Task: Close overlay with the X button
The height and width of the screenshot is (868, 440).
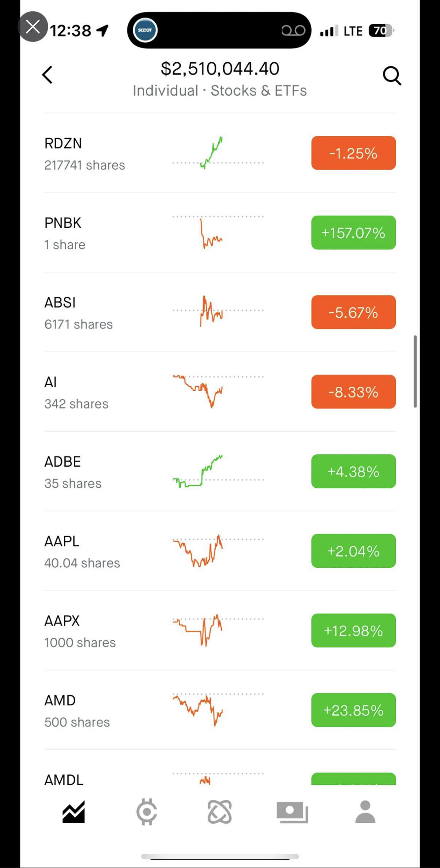Action: pos(33,27)
